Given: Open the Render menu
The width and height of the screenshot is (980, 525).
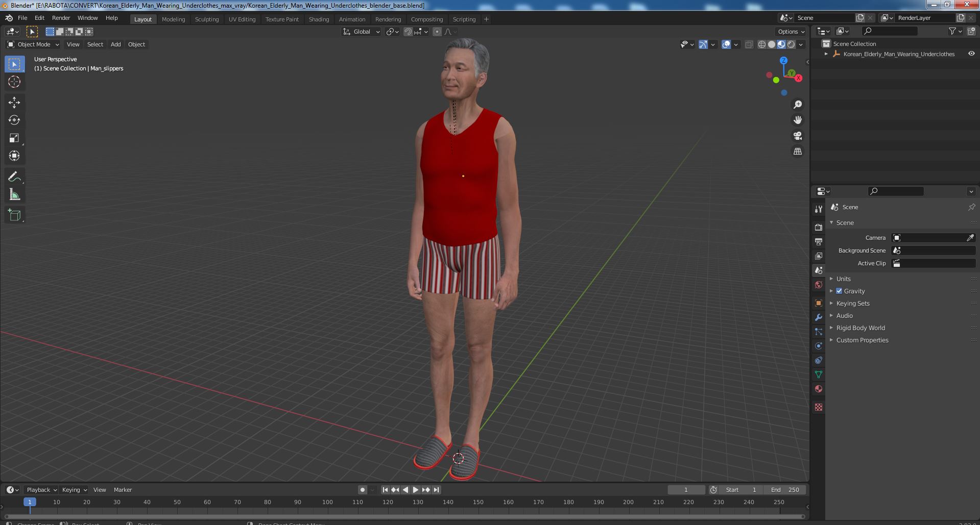Looking at the screenshot, I should pyautogui.click(x=61, y=18).
